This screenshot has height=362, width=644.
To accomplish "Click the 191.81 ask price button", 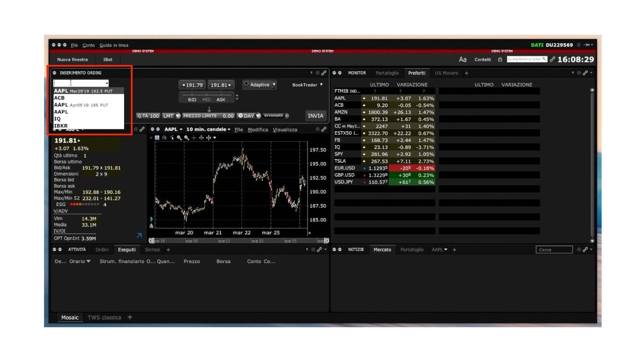I will pyautogui.click(x=221, y=85).
